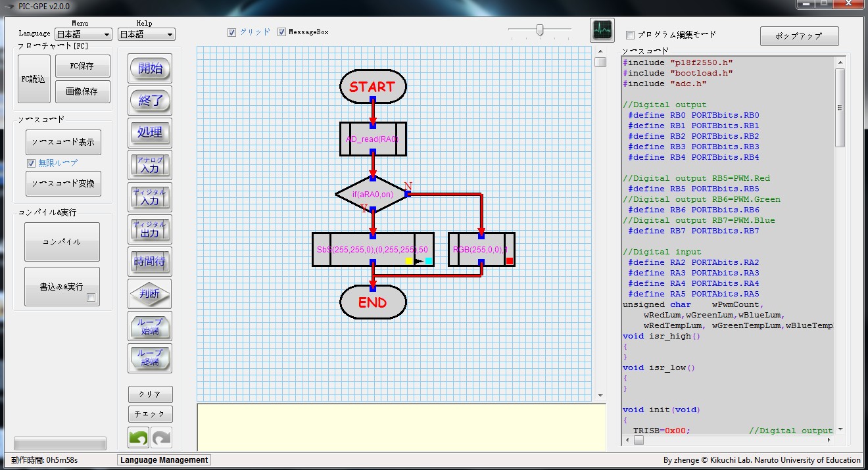Select the END node in the flowchart
The image size is (868, 470).
click(373, 302)
